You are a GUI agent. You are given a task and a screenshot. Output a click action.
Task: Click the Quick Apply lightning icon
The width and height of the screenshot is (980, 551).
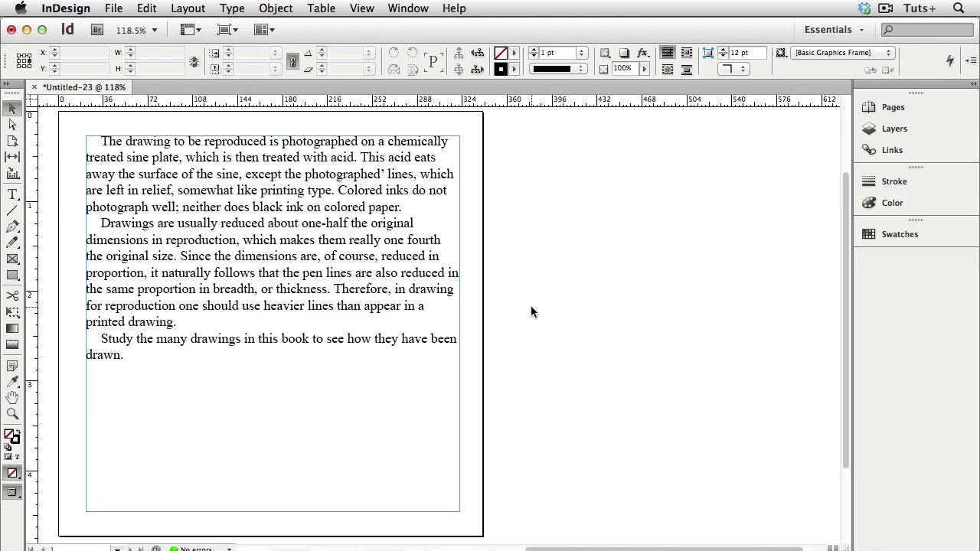click(950, 60)
